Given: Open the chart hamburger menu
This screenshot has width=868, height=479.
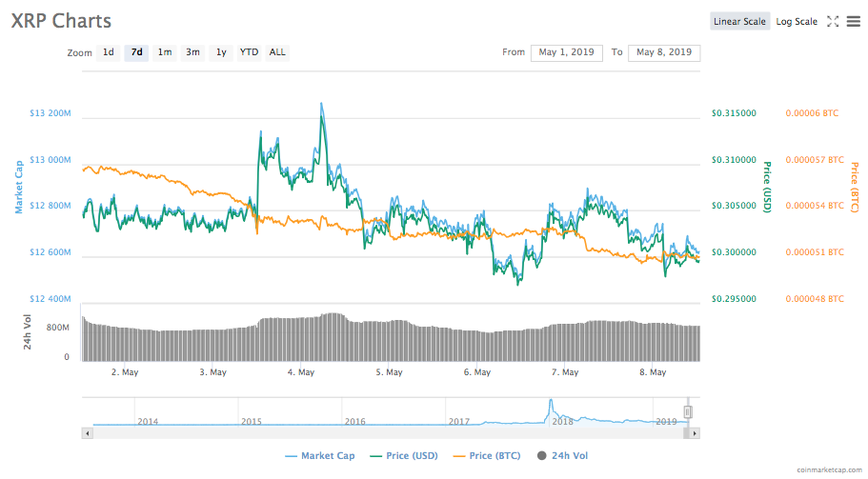Looking at the screenshot, I should tap(854, 22).
